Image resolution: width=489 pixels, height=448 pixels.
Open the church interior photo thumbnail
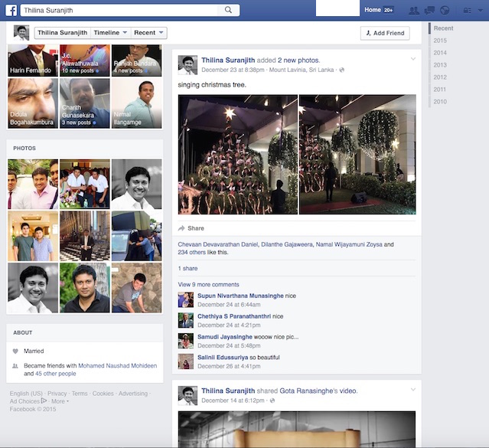click(x=85, y=236)
